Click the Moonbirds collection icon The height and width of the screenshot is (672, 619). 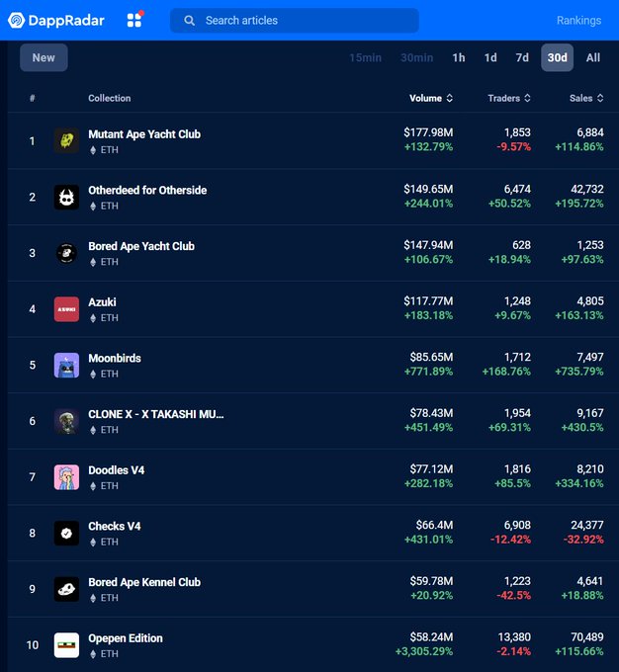pyautogui.click(x=66, y=365)
